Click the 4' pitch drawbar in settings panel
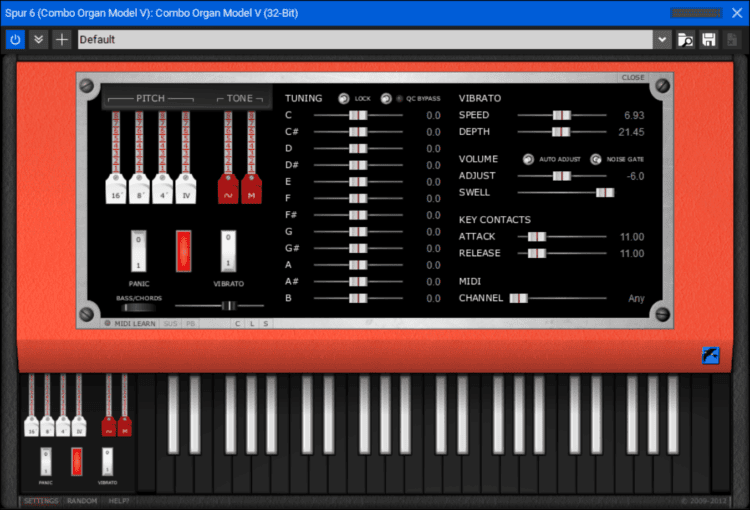This screenshot has height=510, width=750. point(163,188)
